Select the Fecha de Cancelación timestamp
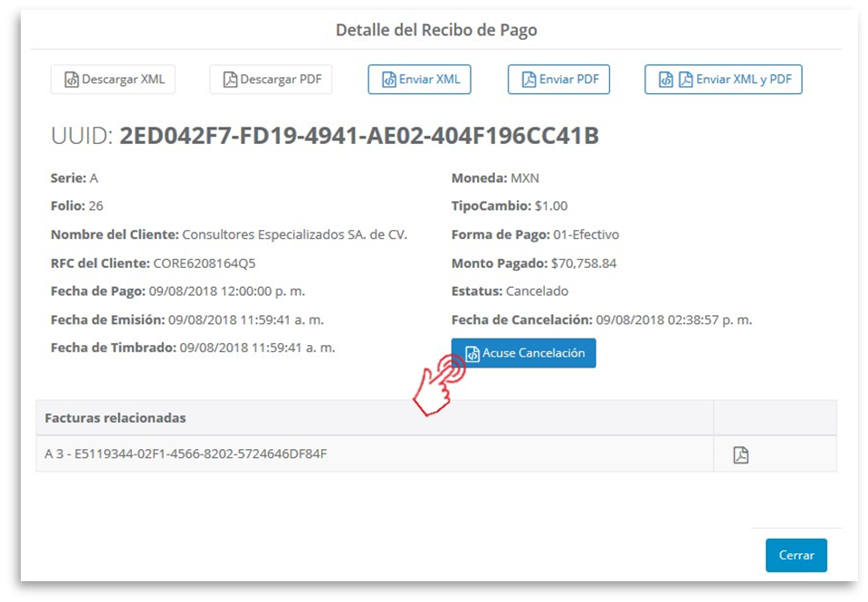The width and height of the screenshot is (868, 602). pyautogui.click(x=673, y=320)
